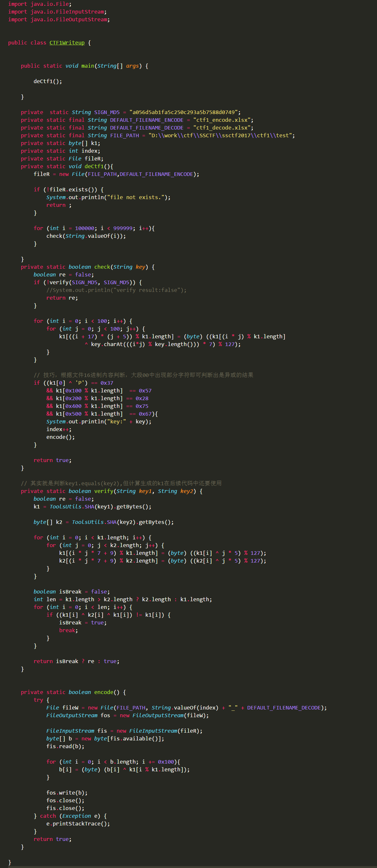Click the deCtf1 method declaration line
The image size is (377, 868).
[x=67, y=167]
